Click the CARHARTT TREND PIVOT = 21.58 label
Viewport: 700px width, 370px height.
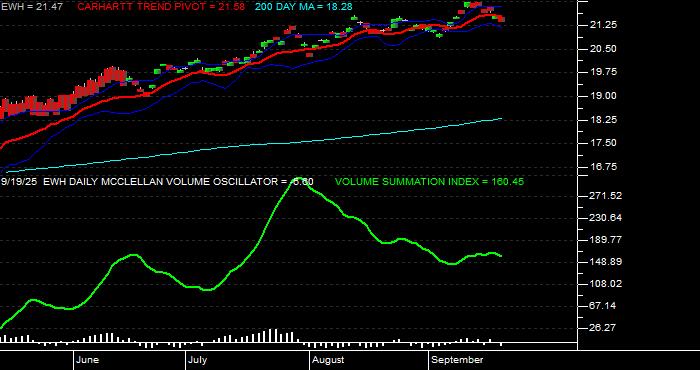(161, 7)
